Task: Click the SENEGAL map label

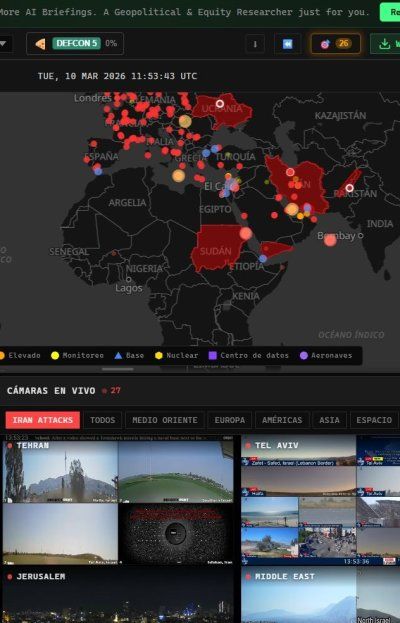Action: [69, 252]
